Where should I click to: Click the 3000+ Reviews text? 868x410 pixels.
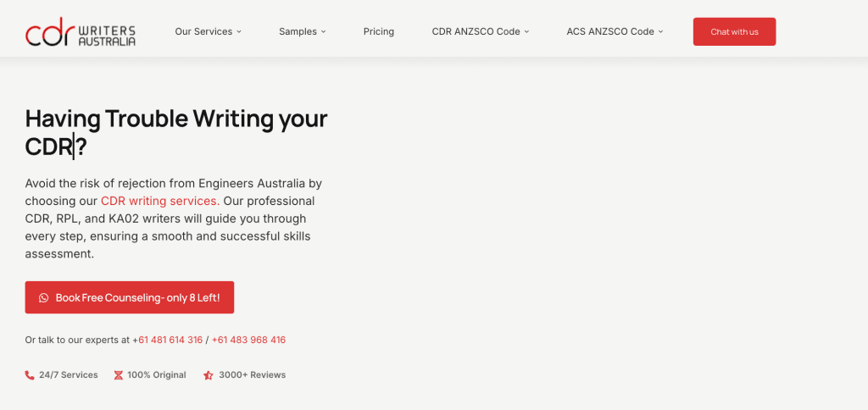coord(253,375)
